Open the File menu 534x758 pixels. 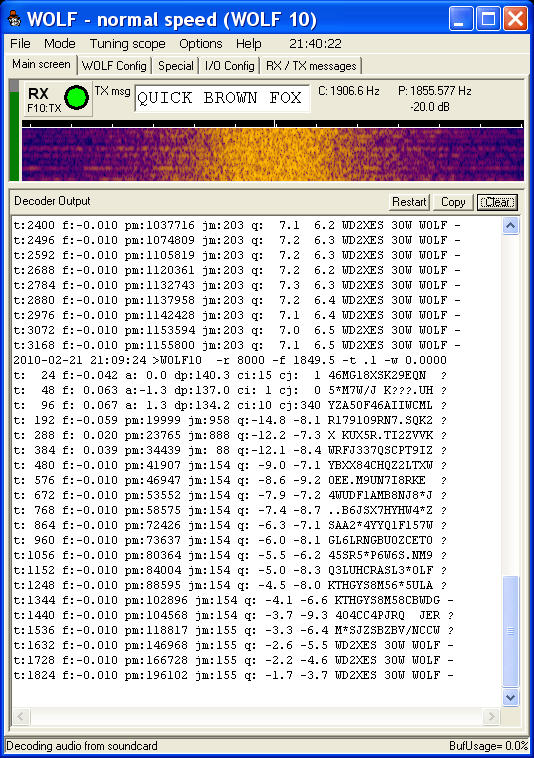[x=20, y=44]
